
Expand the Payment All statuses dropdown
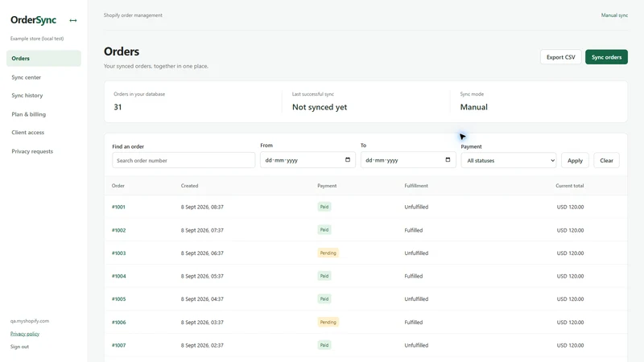pos(509,160)
